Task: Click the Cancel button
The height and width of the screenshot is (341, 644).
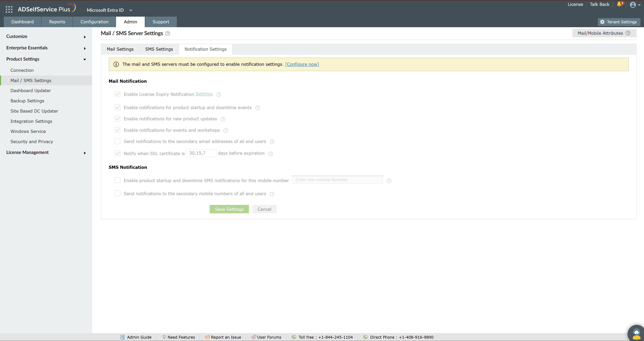Action: point(264,209)
